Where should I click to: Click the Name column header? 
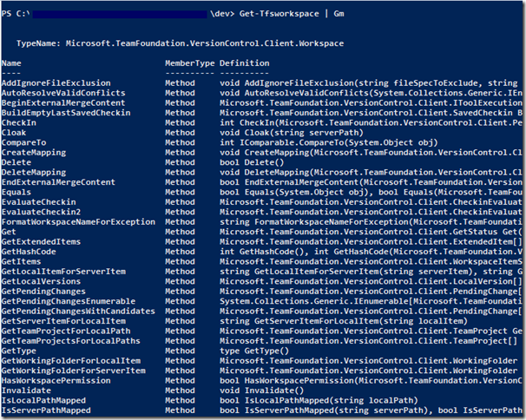[12, 63]
